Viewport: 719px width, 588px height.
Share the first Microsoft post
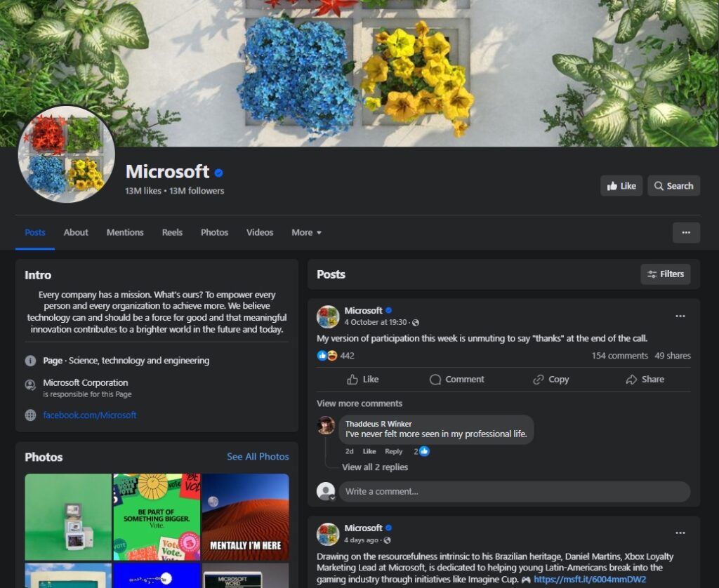point(645,380)
